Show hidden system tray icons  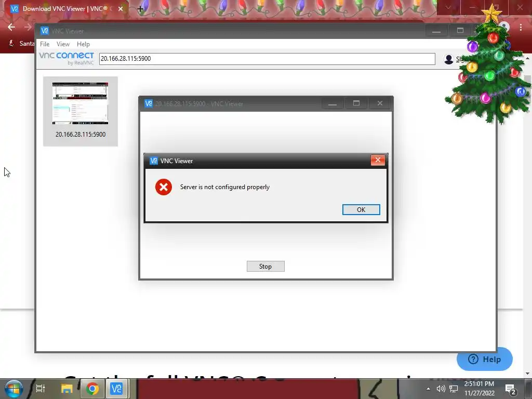tap(428, 389)
